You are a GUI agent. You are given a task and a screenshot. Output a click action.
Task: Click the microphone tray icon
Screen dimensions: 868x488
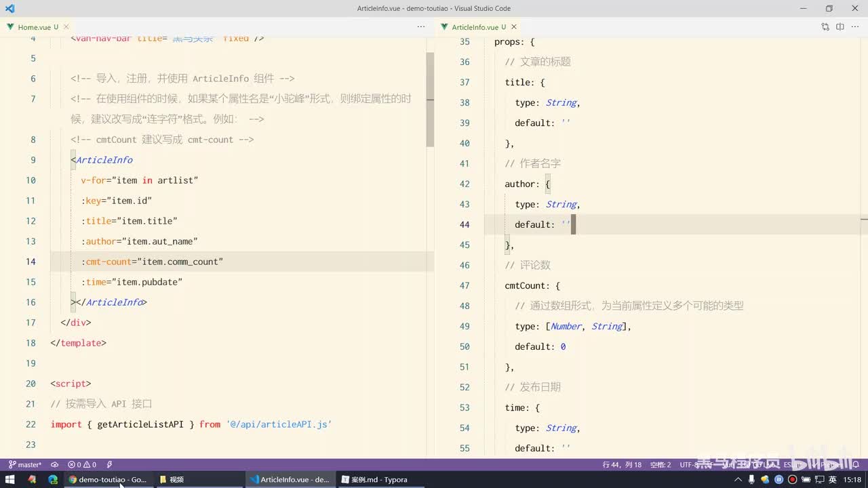point(752,479)
